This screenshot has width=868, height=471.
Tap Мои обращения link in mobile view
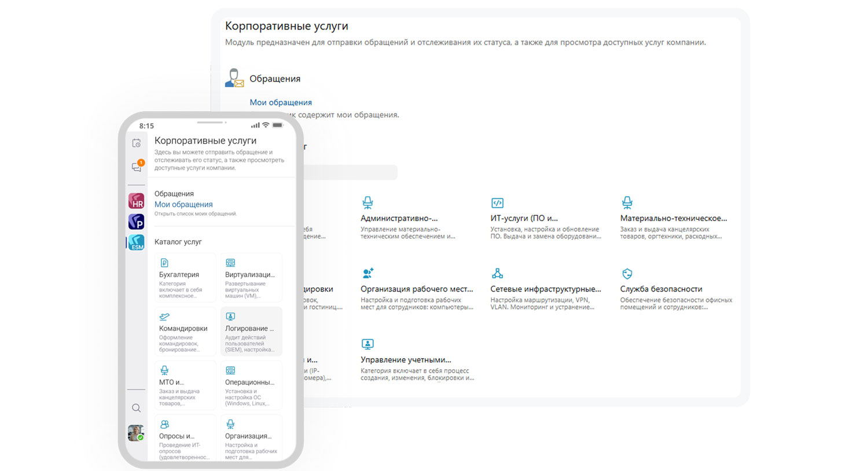[183, 204]
